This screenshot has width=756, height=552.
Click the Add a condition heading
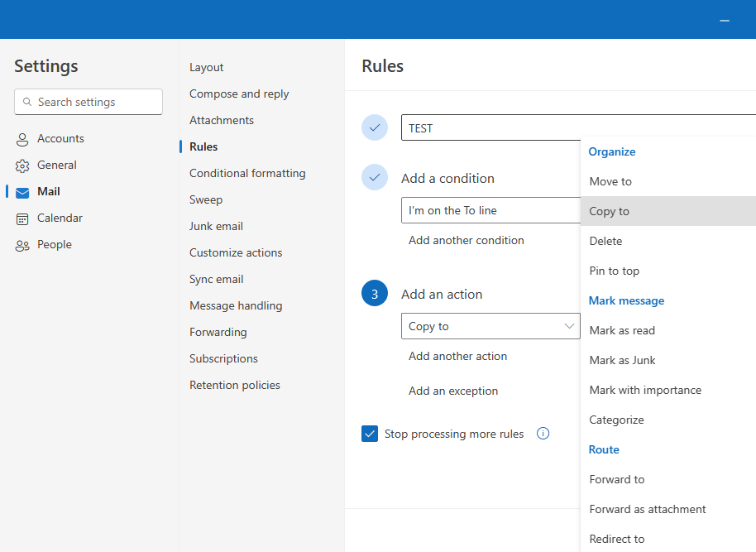(x=447, y=179)
